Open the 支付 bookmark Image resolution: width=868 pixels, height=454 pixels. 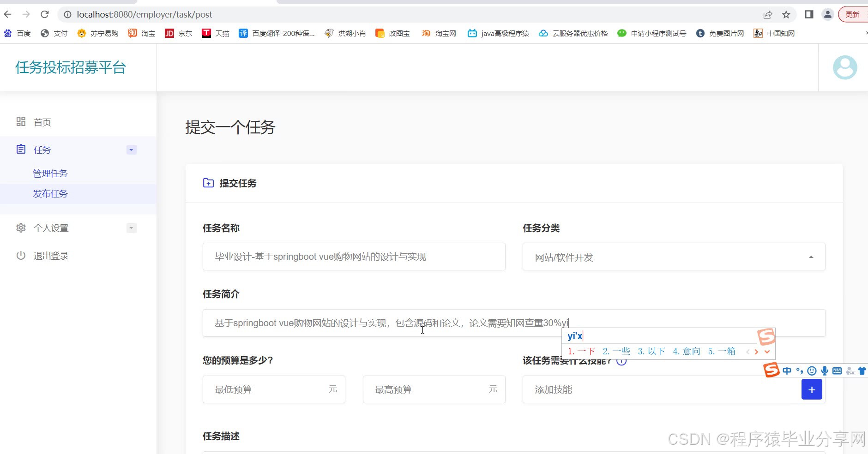point(54,33)
